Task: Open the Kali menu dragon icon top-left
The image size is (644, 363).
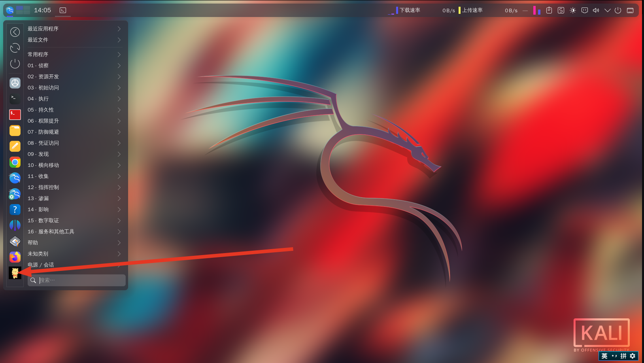Action: (9, 10)
